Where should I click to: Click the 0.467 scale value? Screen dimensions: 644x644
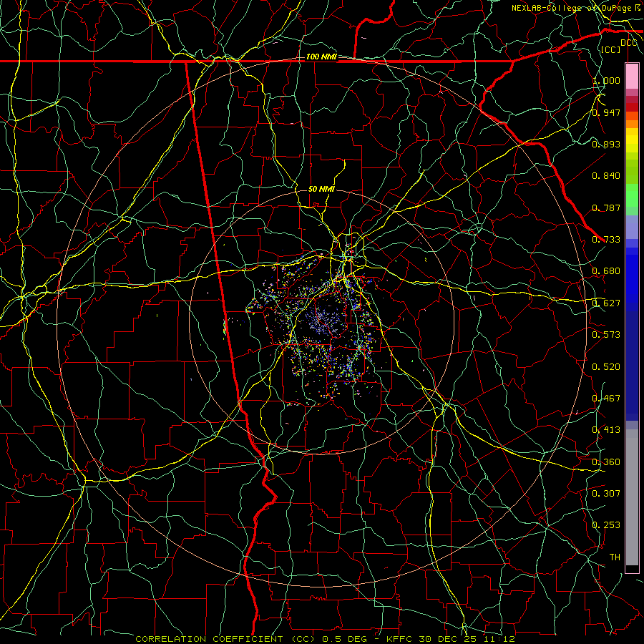(606, 399)
